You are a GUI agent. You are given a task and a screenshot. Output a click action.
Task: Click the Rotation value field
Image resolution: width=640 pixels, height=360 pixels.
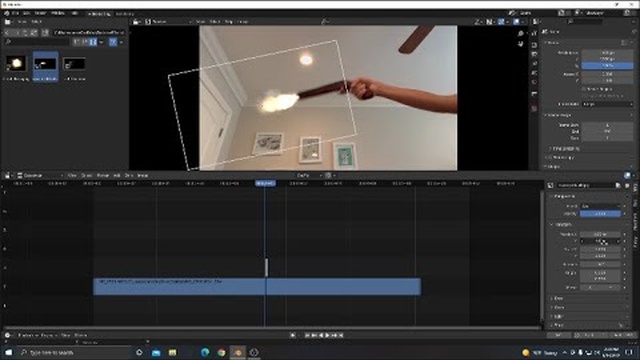tap(600, 264)
